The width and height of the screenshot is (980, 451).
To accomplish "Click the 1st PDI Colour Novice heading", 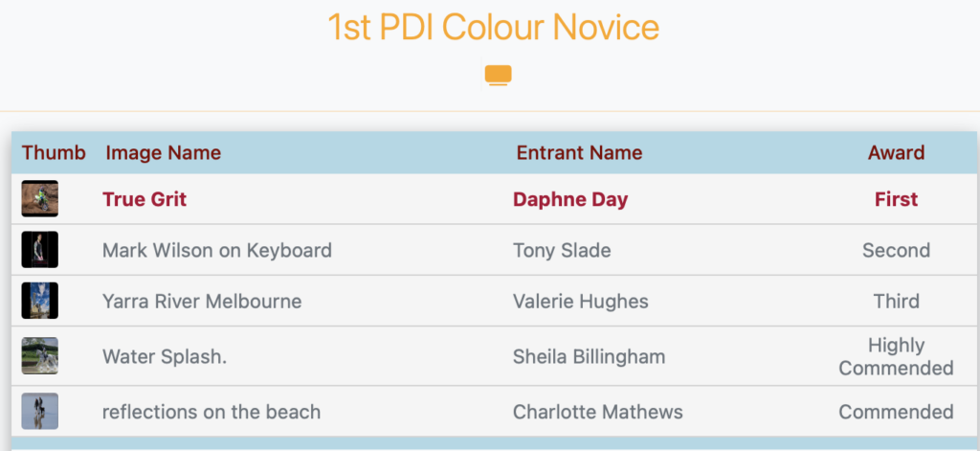I will 493,27.
